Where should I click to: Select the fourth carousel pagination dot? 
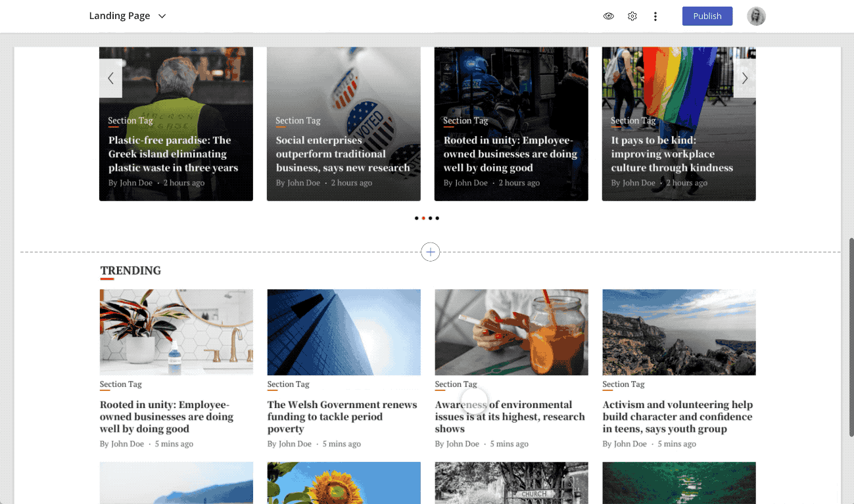[x=437, y=218]
